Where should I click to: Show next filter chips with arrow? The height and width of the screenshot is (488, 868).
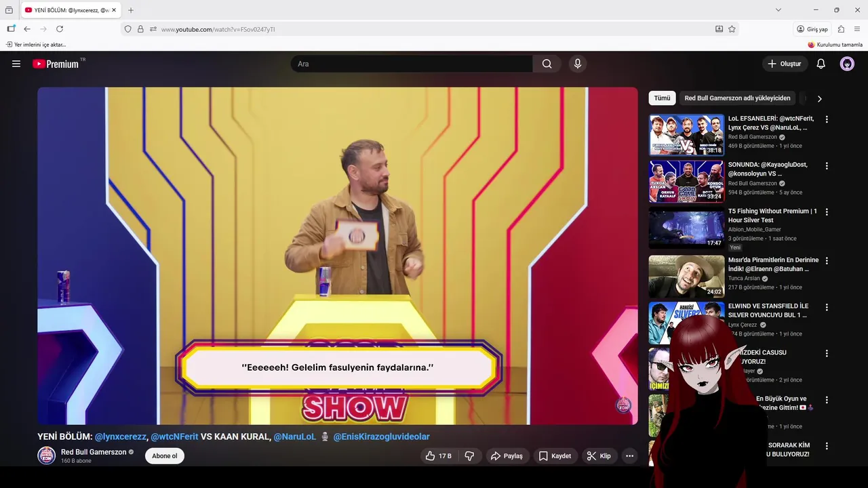tap(819, 98)
